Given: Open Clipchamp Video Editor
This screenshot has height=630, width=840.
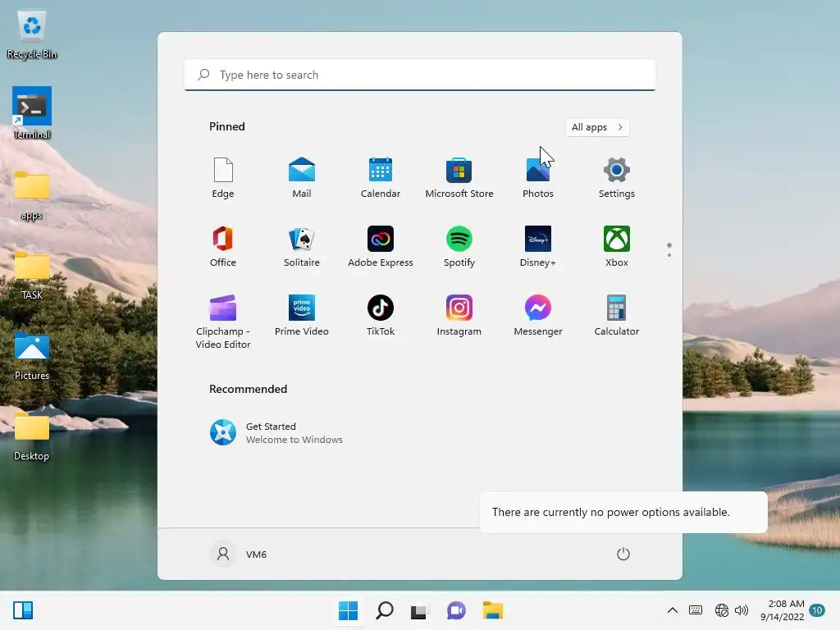Looking at the screenshot, I should [x=223, y=322].
